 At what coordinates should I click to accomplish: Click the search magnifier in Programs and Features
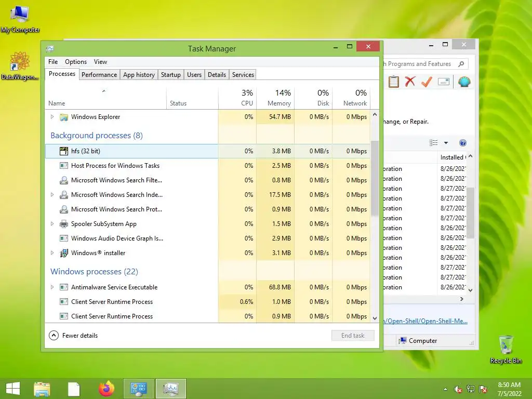click(461, 64)
